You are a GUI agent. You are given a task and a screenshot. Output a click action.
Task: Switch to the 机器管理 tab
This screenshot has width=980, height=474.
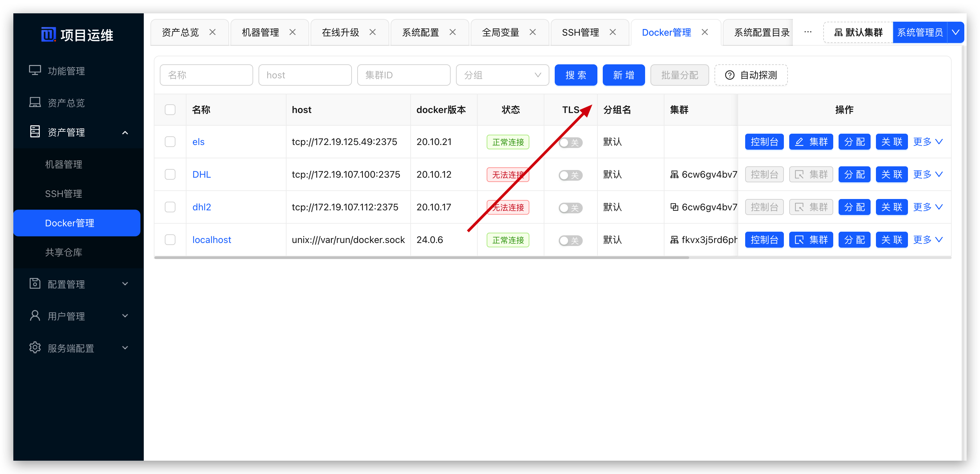[261, 32]
